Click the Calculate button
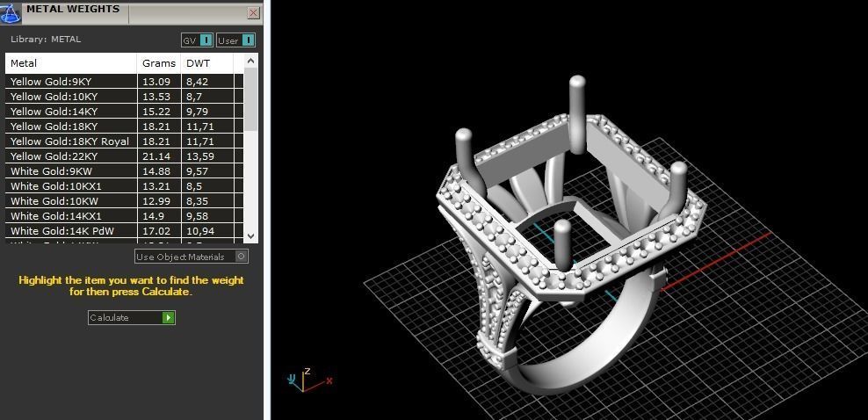Viewport: 868px width, 420px height. click(x=132, y=317)
